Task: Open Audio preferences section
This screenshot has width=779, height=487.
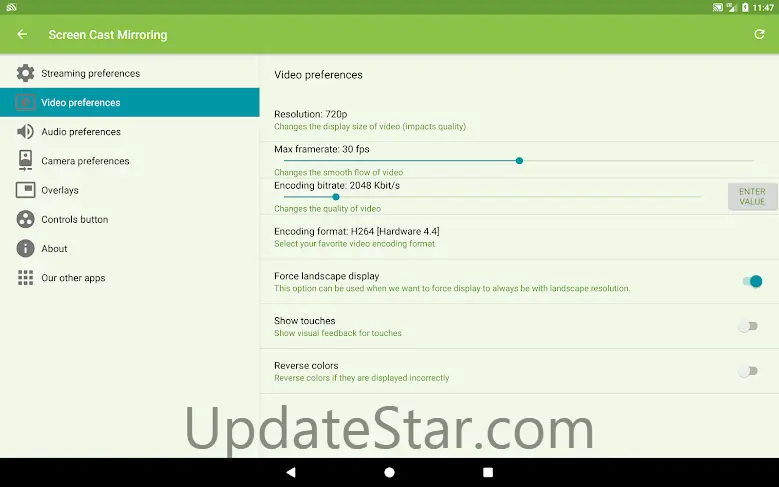Action: 130,132
